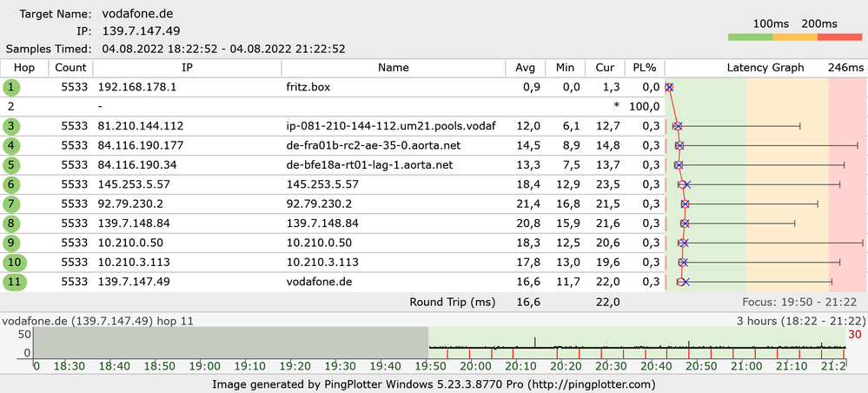Click the latency marker for de-fra01b-rc2-ae-35-0.aorta.net
Viewport: 868px width, 393px height.
[x=679, y=146]
